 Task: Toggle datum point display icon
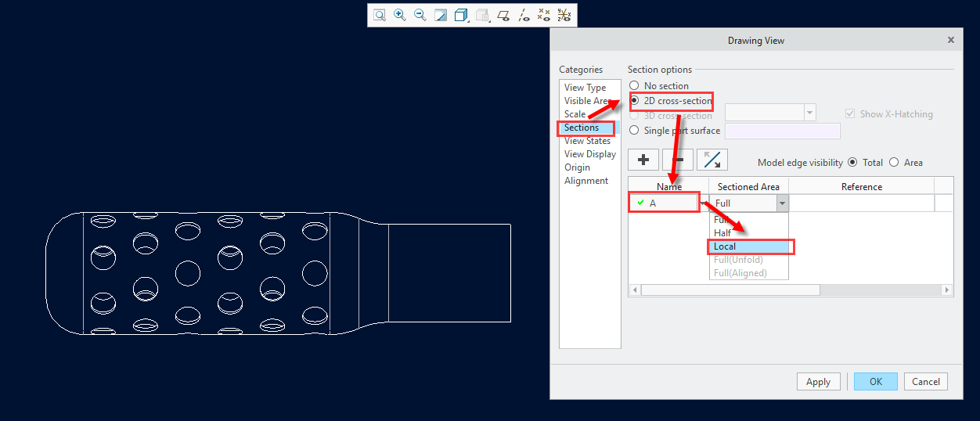pyautogui.click(x=544, y=15)
